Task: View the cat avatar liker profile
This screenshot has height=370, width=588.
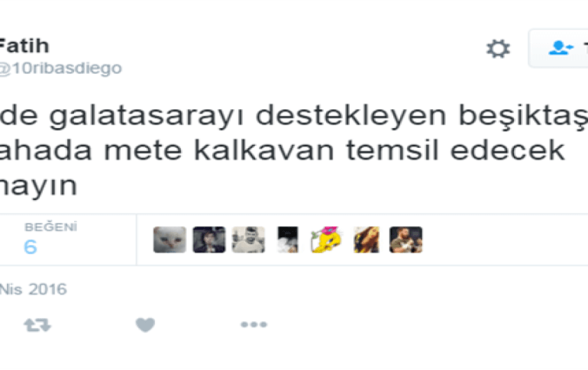Action: 170,240
